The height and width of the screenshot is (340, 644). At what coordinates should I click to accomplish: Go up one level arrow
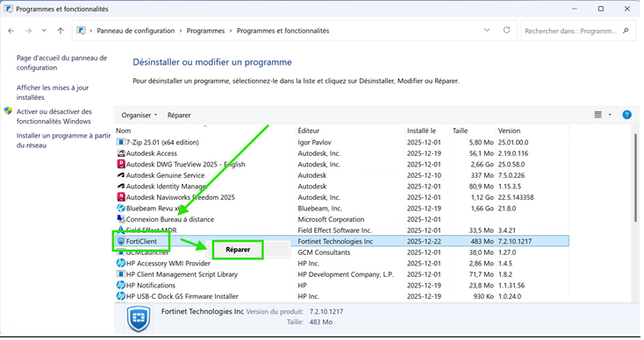[61, 31]
